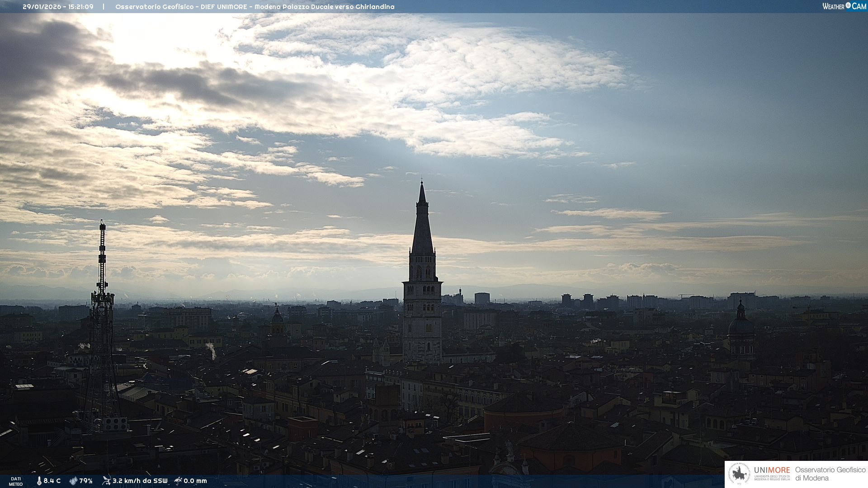Image resolution: width=868 pixels, height=488 pixels.
Task: Click the Ghirlandina tower spire
Action: [422, 221]
